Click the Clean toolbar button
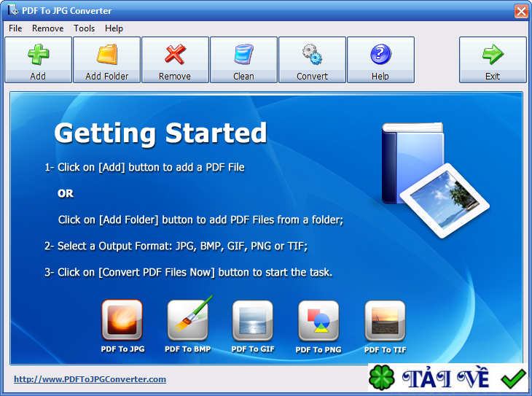Screen dimensions: 532x396 point(243,60)
